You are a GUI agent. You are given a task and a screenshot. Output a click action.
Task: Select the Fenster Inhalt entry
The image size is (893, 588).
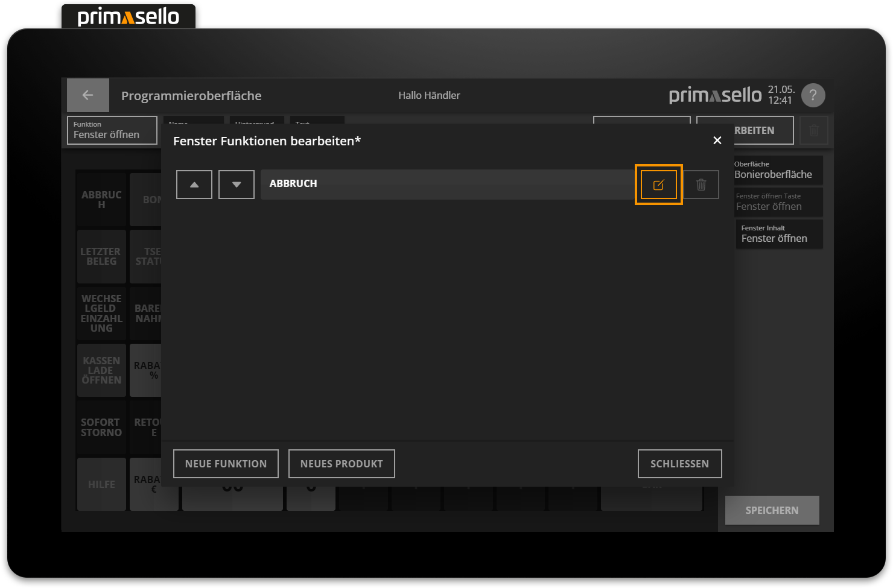[778, 234]
